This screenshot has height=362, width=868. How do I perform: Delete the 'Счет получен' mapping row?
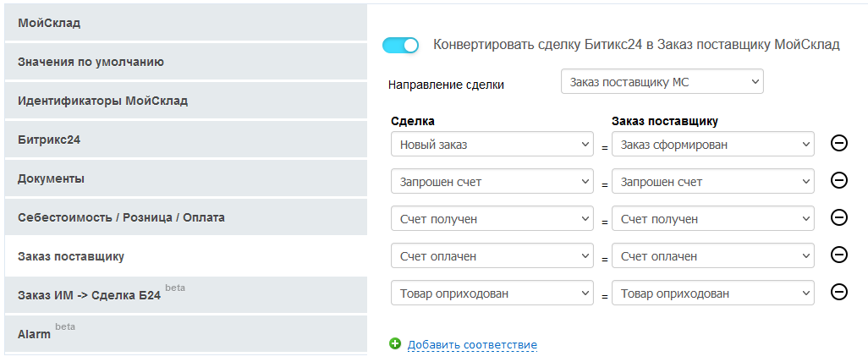839,218
